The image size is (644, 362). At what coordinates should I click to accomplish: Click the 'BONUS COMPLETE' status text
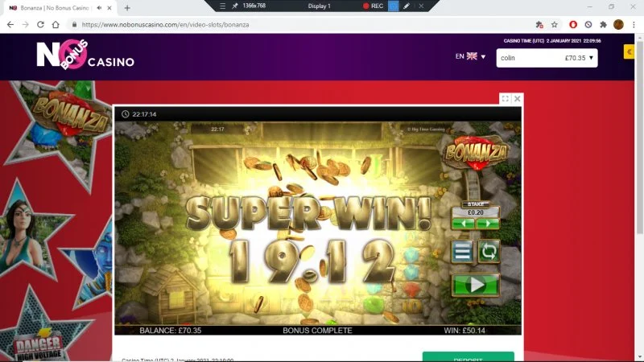tap(317, 331)
